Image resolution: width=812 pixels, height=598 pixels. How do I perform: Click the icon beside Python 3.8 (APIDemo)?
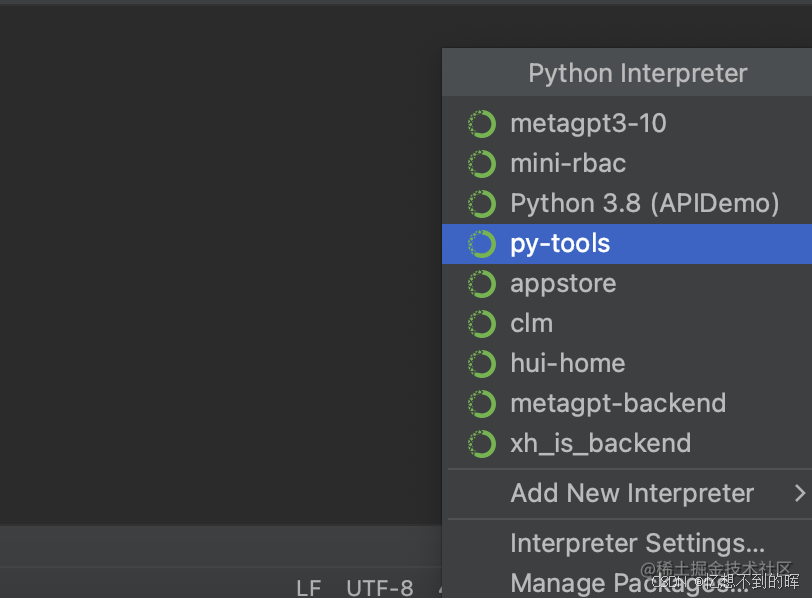(482, 204)
